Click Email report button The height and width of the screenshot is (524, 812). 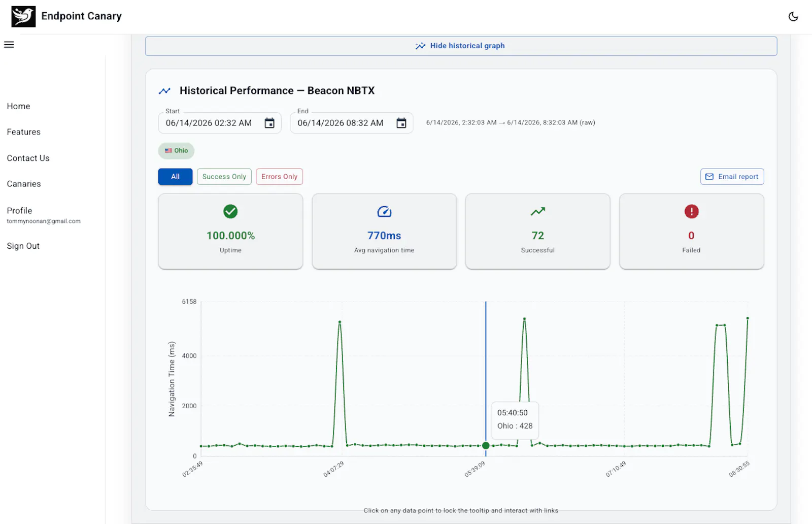[x=732, y=177]
